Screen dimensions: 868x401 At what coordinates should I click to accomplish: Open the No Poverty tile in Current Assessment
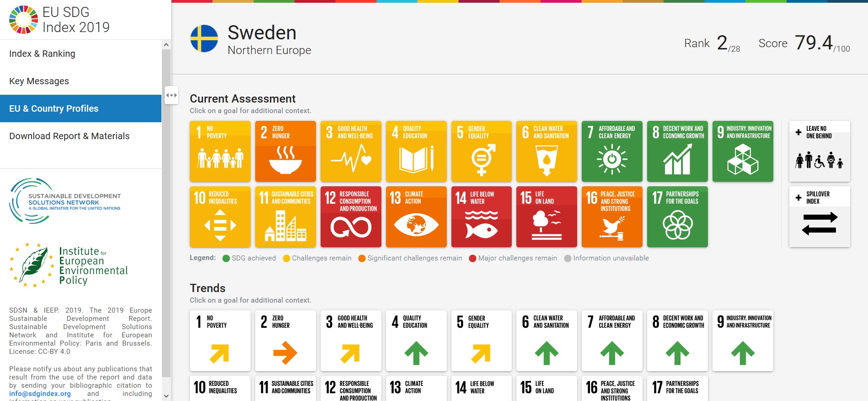coord(220,152)
